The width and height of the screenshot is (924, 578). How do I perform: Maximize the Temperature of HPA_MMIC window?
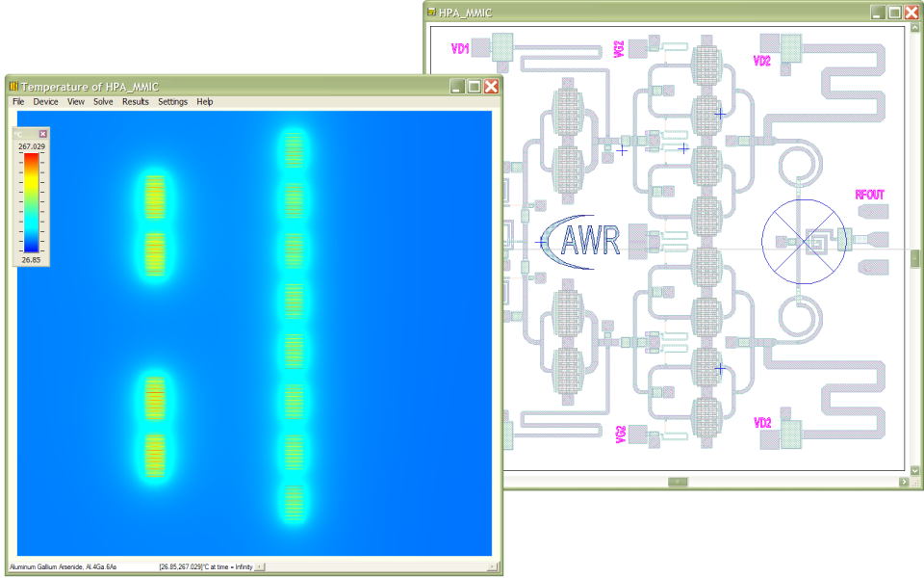coord(474,87)
